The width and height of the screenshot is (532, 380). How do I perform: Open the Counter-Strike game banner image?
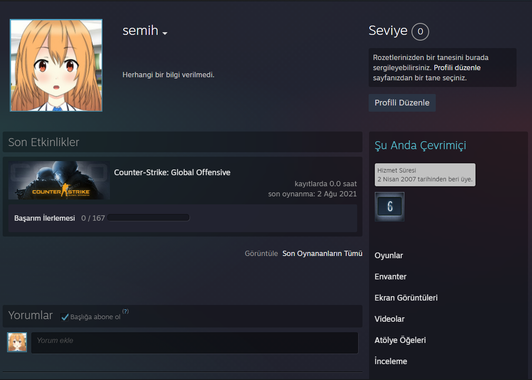point(59,180)
